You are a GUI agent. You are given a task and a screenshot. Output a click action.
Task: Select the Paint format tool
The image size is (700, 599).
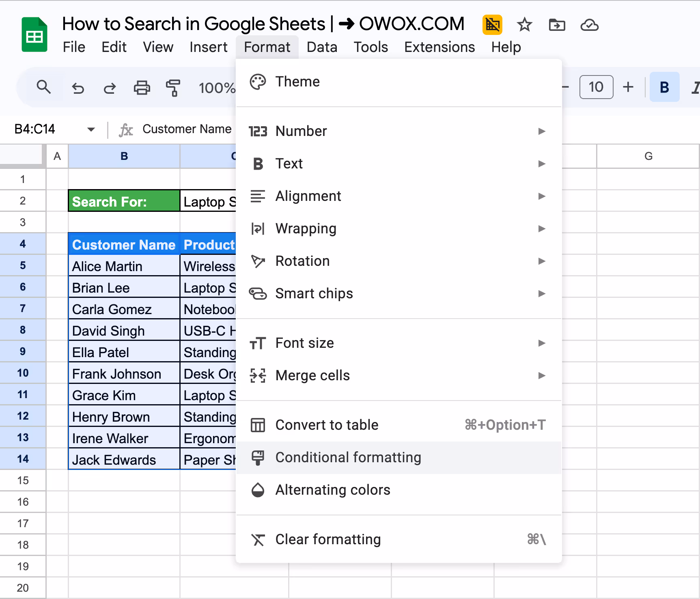tap(173, 87)
